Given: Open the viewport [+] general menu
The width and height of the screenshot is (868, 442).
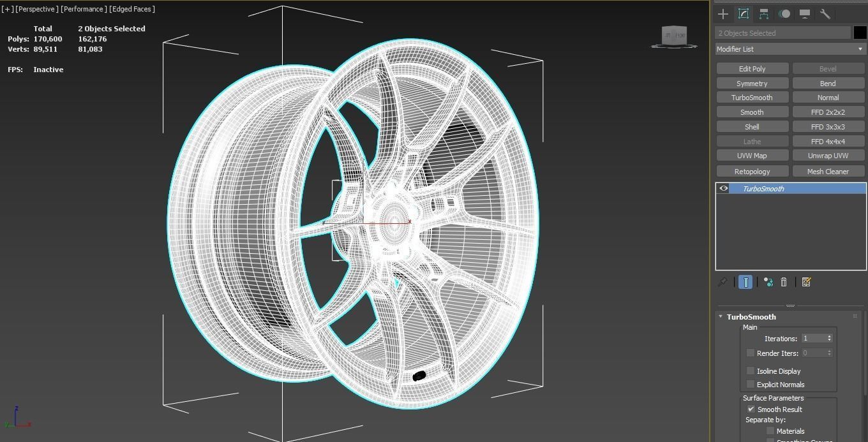Looking at the screenshot, I should tap(7, 9).
